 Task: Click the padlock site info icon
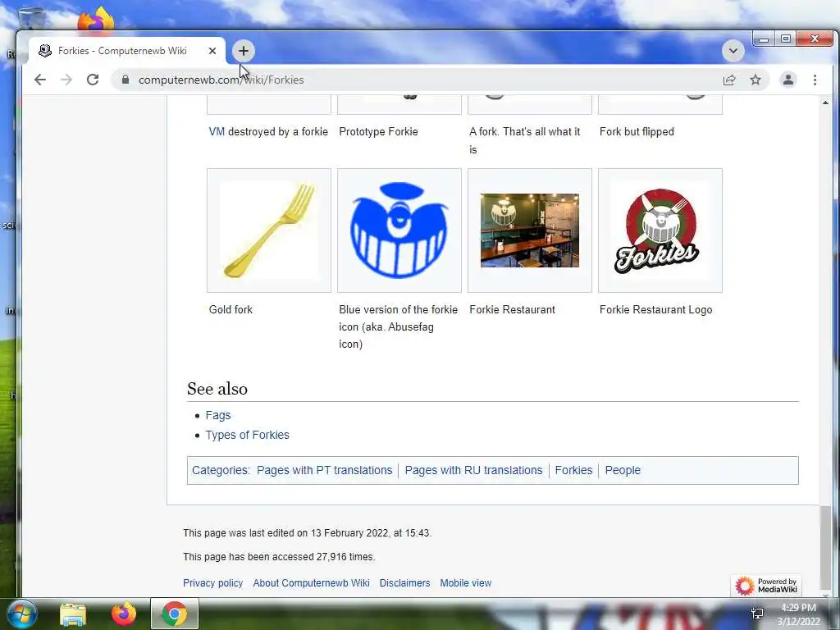point(126,80)
